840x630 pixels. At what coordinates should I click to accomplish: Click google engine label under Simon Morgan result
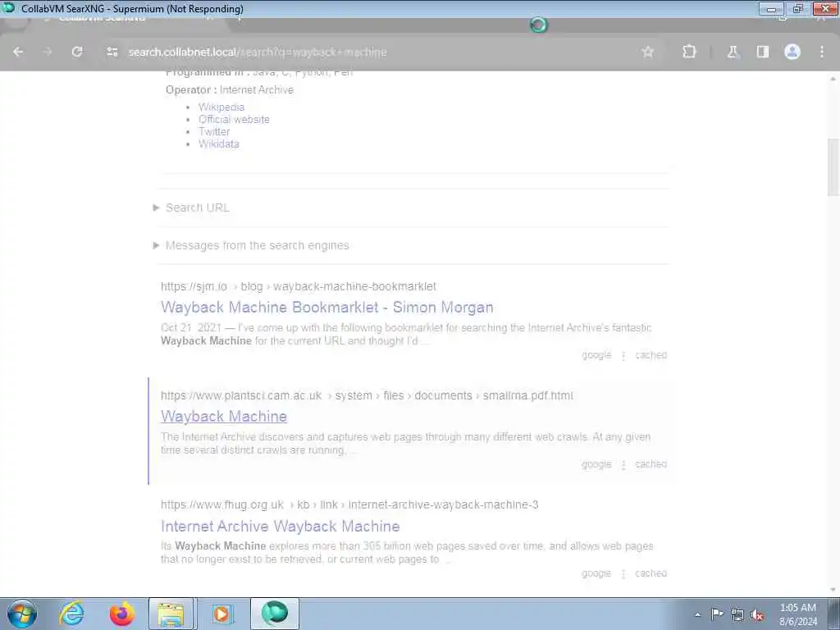click(596, 355)
